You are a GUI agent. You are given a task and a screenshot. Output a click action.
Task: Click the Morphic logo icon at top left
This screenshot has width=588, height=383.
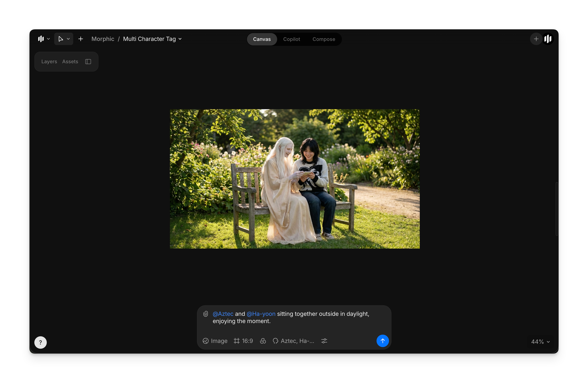click(x=41, y=39)
